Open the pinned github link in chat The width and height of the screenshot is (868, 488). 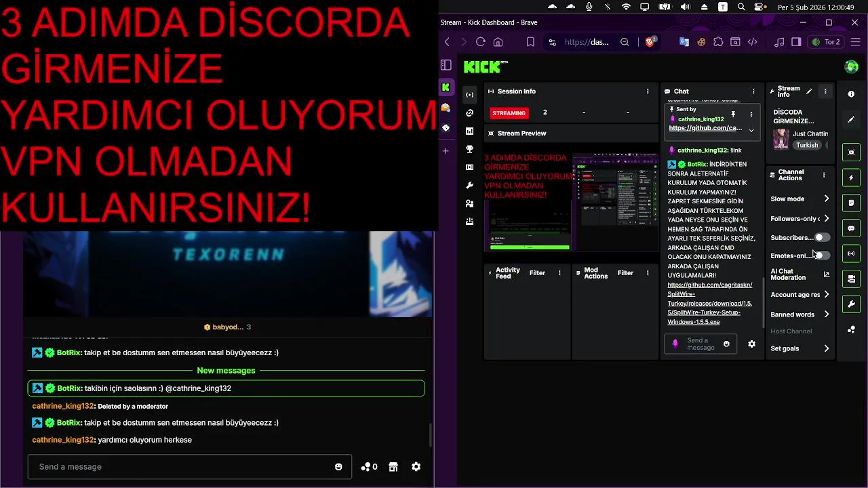click(x=705, y=128)
